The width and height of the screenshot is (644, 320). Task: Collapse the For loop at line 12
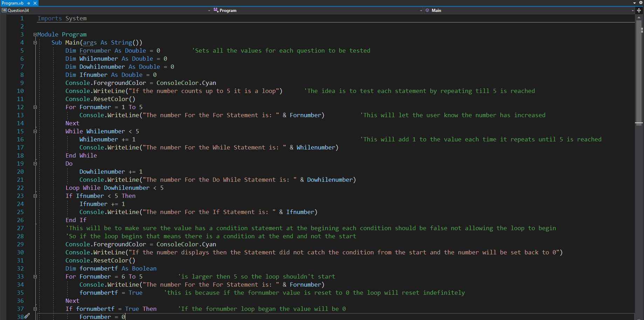pos(35,107)
